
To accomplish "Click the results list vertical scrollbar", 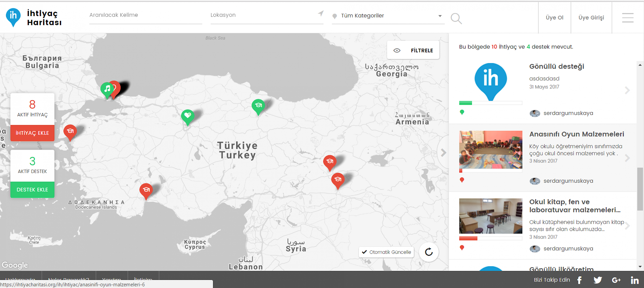I will (640, 189).
